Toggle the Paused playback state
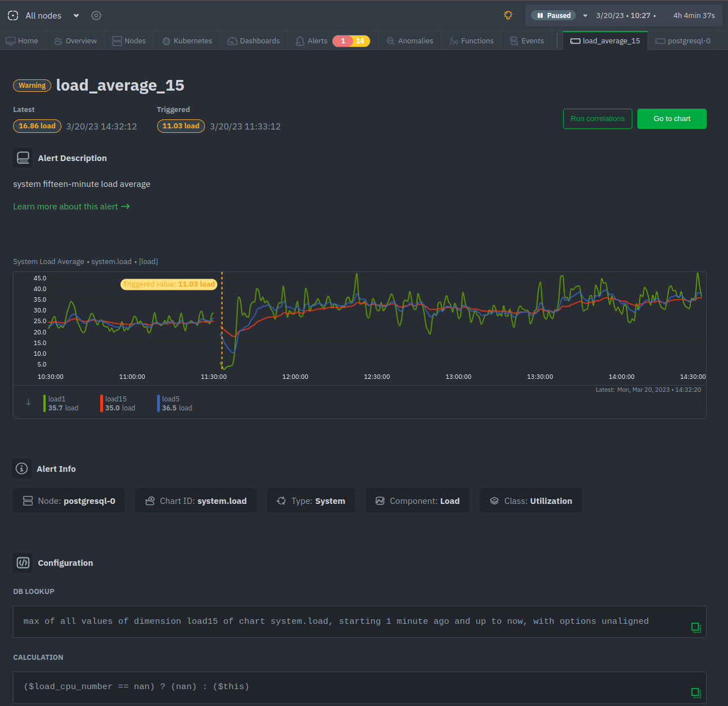This screenshot has height=706, width=728. [553, 16]
